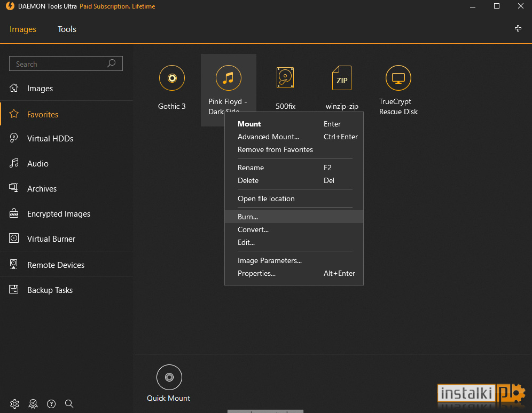Image resolution: width=532 pixels, height=413 pixels.
Task: Click the magnifier icon in bottom toolbar
Action: pyautogui.click(x=69, y=403)
